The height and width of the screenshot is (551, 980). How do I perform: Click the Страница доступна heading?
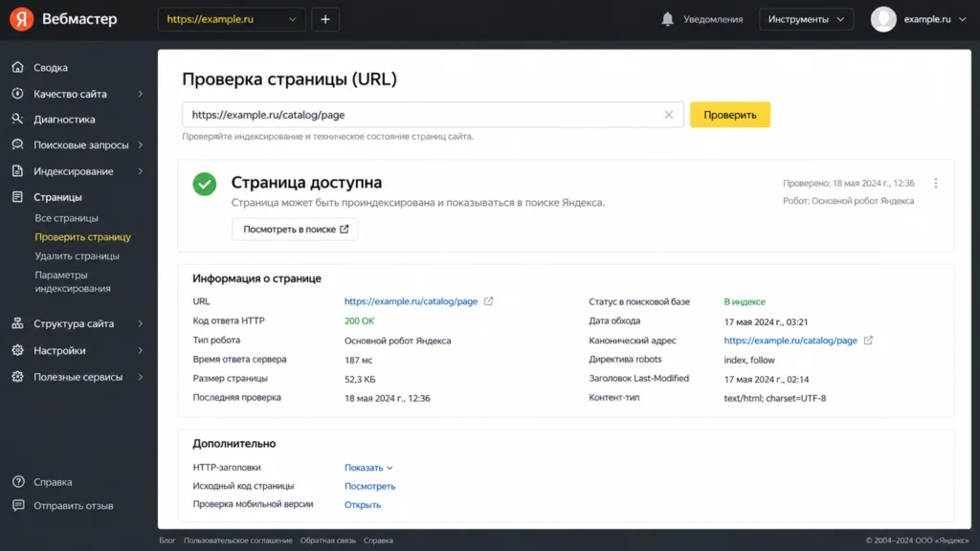(x=307, y=183)
